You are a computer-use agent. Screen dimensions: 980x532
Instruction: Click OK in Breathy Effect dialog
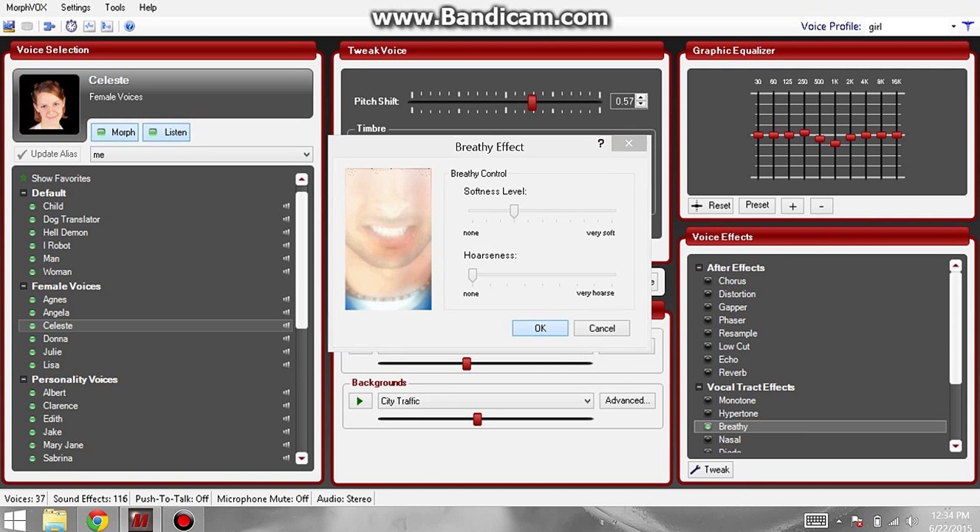click(540, 328)
